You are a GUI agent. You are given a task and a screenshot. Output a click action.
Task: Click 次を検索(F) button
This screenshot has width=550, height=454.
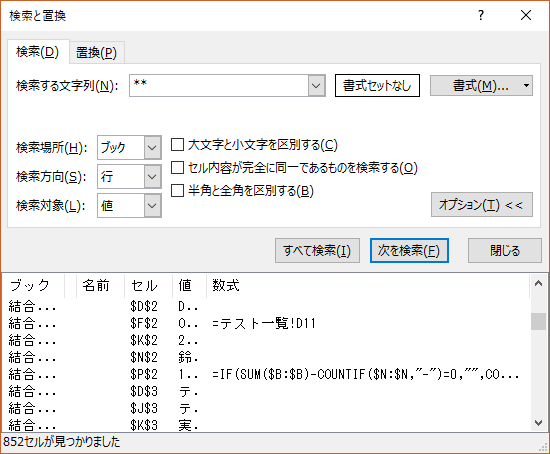click(409, 251)
